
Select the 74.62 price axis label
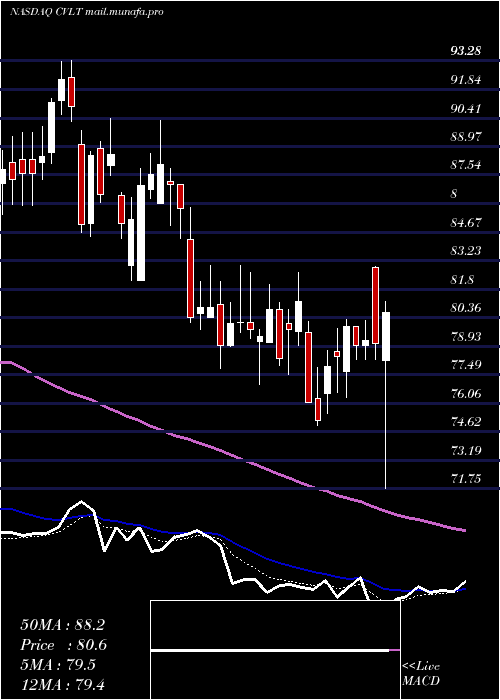(x=466, y=422)
